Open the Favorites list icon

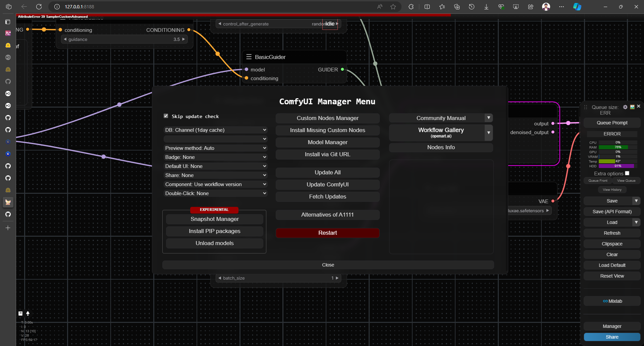coord(442,7)
